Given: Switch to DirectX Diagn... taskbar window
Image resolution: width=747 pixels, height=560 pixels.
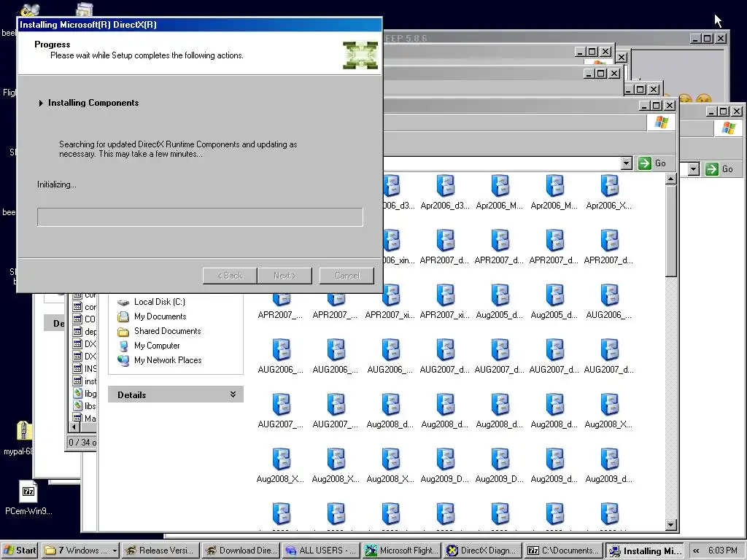Looking at the screenshot, I should 481,551.
